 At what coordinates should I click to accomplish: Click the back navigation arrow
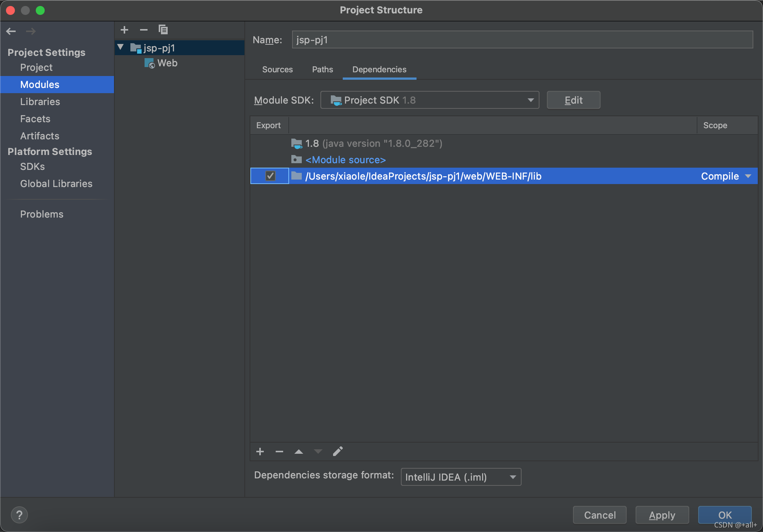click(x=11, y=31)
